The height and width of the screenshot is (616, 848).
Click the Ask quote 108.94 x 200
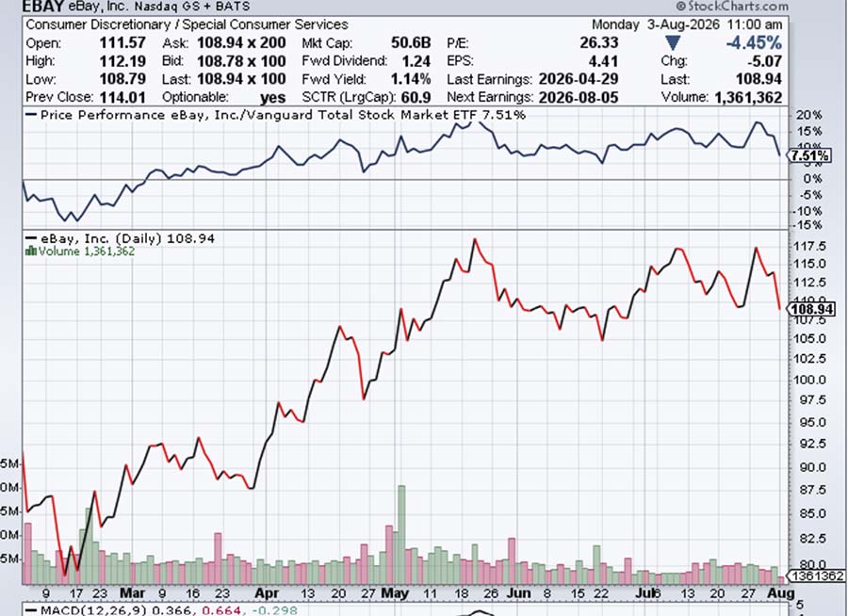241,42
